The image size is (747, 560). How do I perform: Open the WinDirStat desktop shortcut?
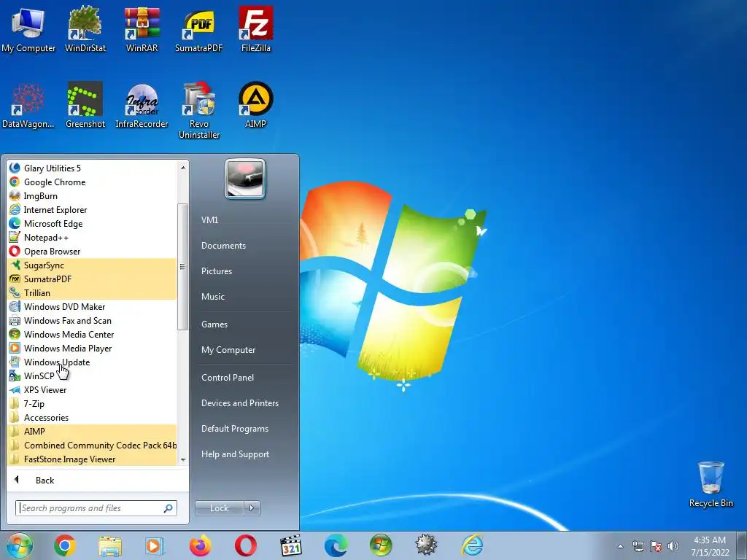[85, 28]
